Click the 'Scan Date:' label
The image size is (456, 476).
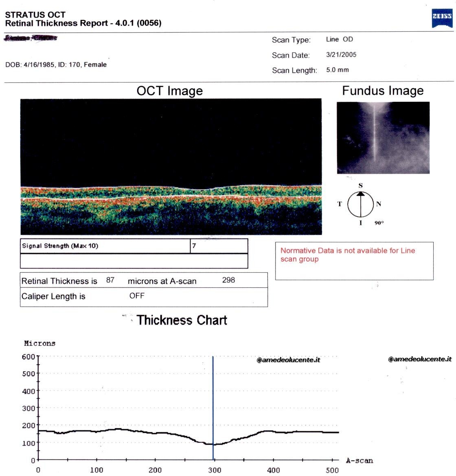(x=291, y=55)
